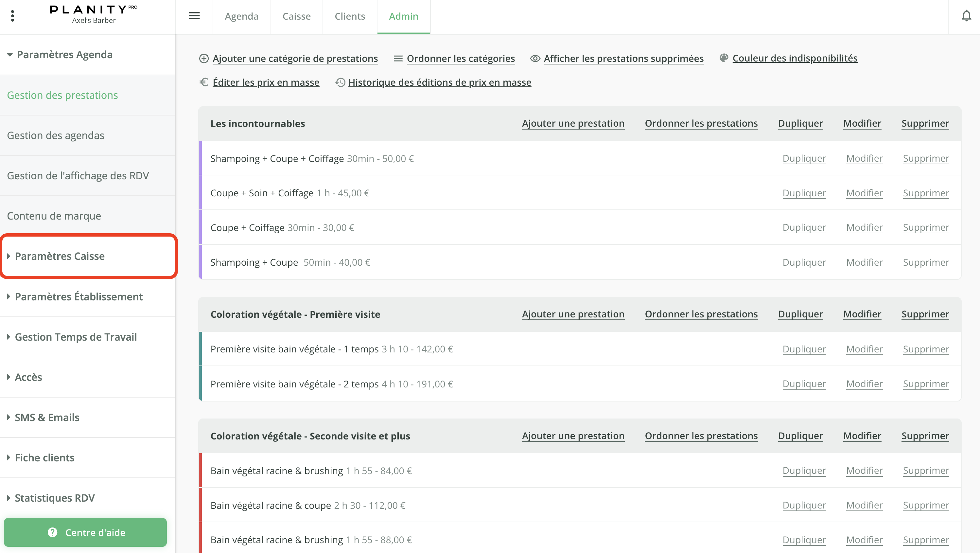The width and height of the screenshot is (980, 553).
Task: Click the plus icon to add a prestation category
Action: [x=204, y=59]
